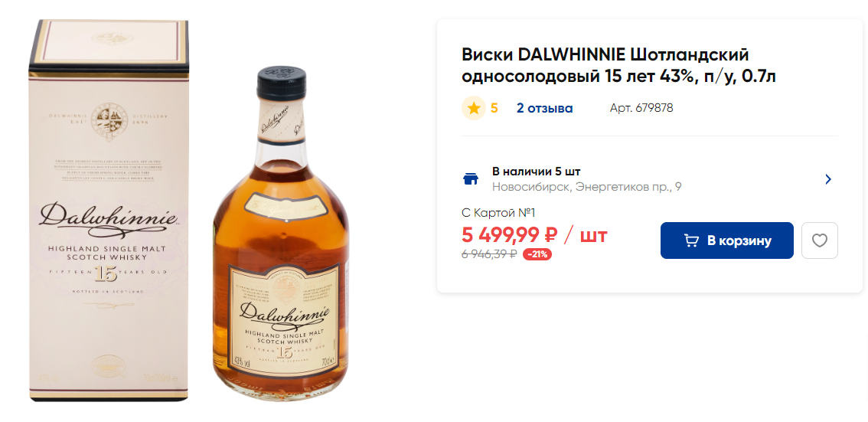Open the Dalwhinnie gift box image
This screenshot has width=868, height=422.
click(x=109, y=211)
